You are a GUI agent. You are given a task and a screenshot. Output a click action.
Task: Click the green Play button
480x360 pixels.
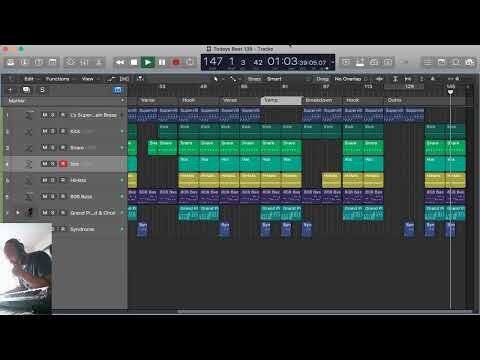[148, 62]
